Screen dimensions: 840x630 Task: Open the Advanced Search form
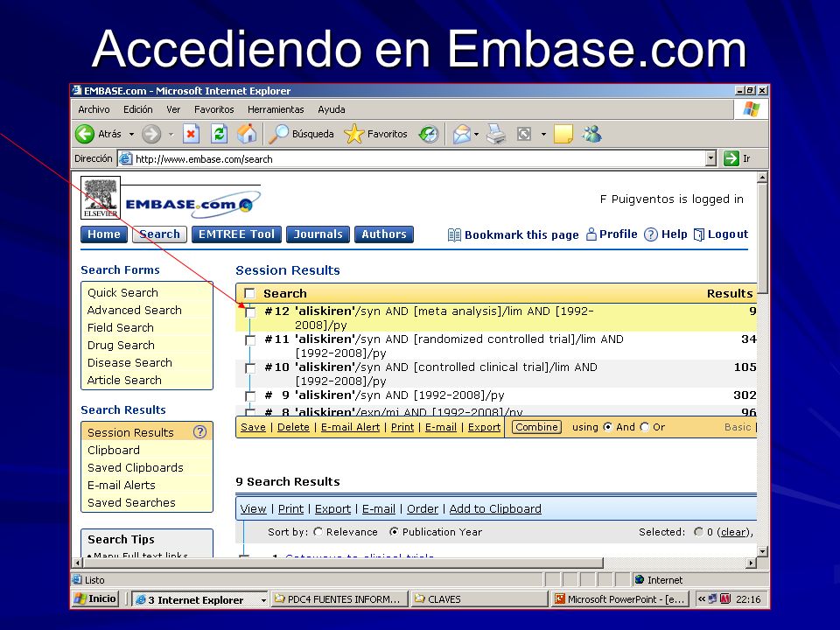pos(135,310)
